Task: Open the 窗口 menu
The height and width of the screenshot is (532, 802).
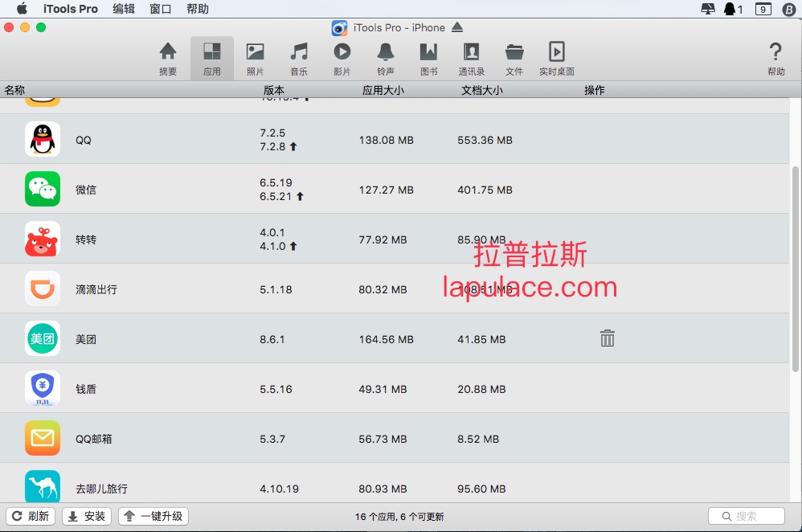Action: (160, 9)
